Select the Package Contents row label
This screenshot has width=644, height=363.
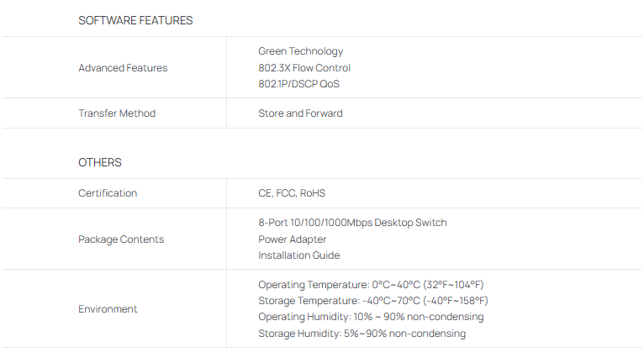pyautogui.click(x=121, y=239)
